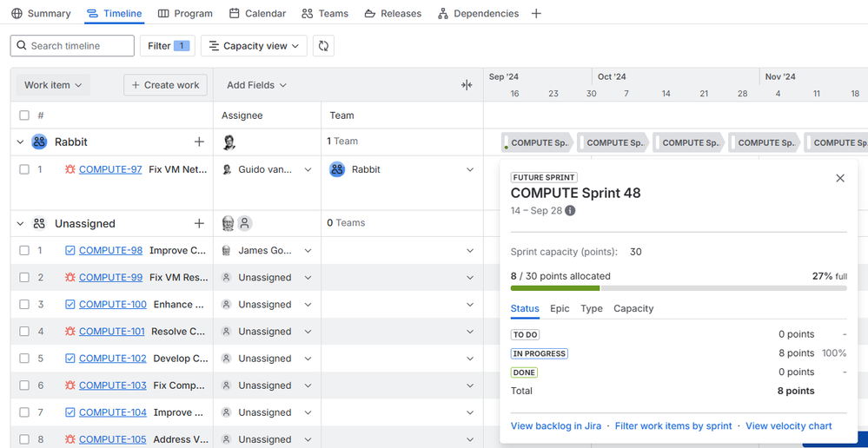Check the box for COMPUTE-101
The image size is (868, 448).
coord(24,332)
